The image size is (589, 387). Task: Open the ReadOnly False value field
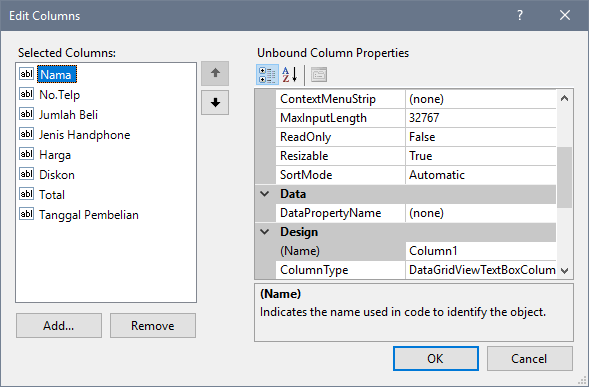coord(481,137)
